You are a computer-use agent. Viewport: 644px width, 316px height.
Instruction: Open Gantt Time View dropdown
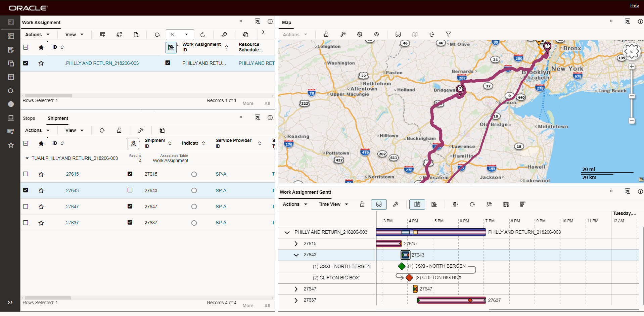(333, 204)
